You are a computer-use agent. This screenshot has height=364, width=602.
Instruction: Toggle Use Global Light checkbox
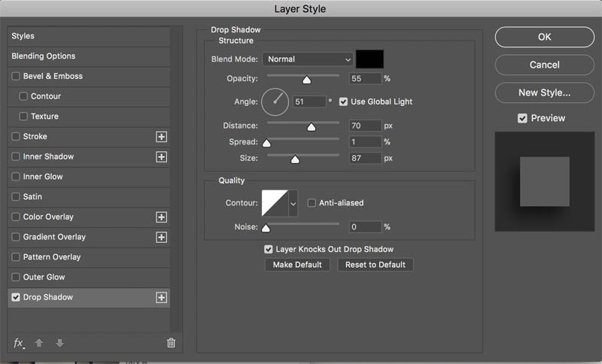343,102
